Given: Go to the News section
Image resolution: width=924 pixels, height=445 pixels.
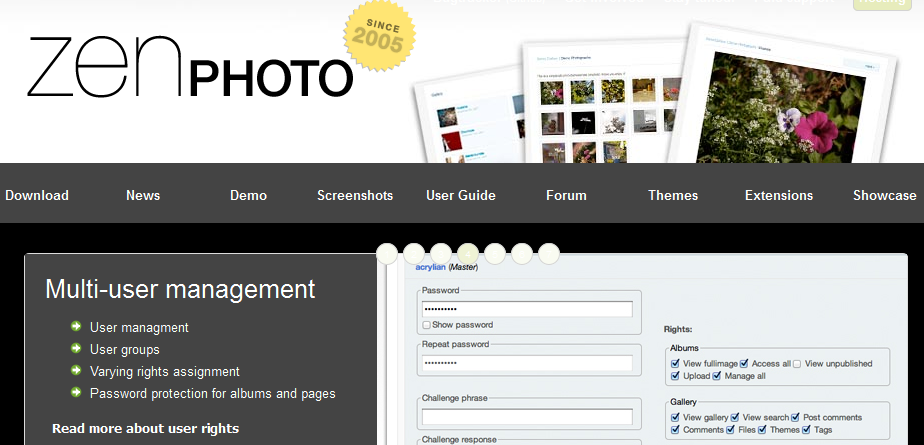Looking at the screenshot, I should pyautogui.click(x=143, y=195).
